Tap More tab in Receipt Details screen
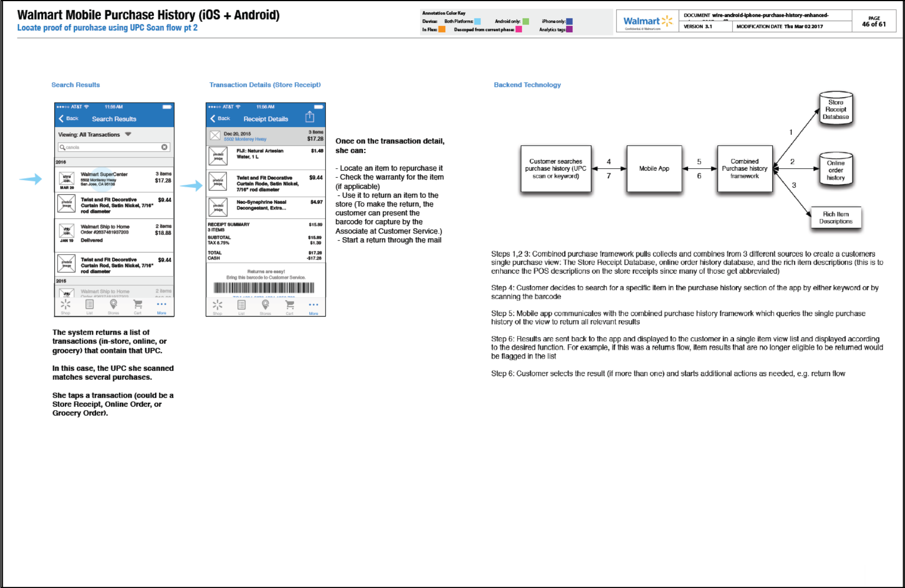This screenshot has height=588, width=905. (x=313, y=307)
